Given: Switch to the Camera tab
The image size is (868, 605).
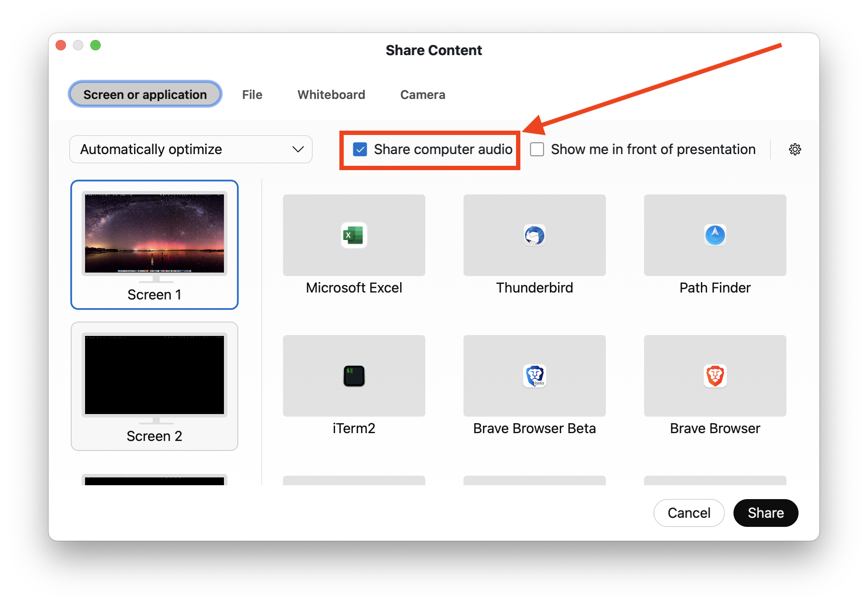Looking at the screenshot, I should click(423, 95).
